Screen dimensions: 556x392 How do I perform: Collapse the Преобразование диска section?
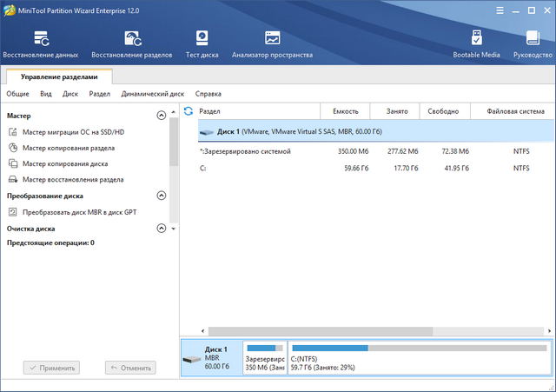point(161,196)
